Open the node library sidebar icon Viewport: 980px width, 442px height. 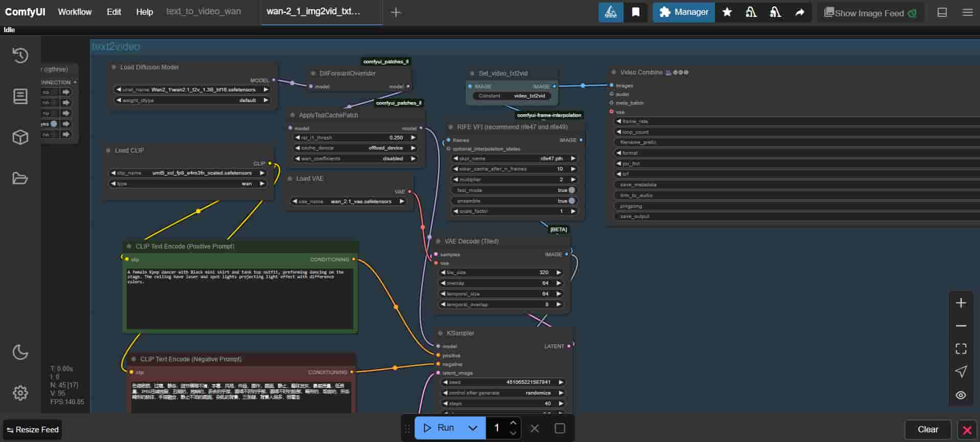[20, 96]
